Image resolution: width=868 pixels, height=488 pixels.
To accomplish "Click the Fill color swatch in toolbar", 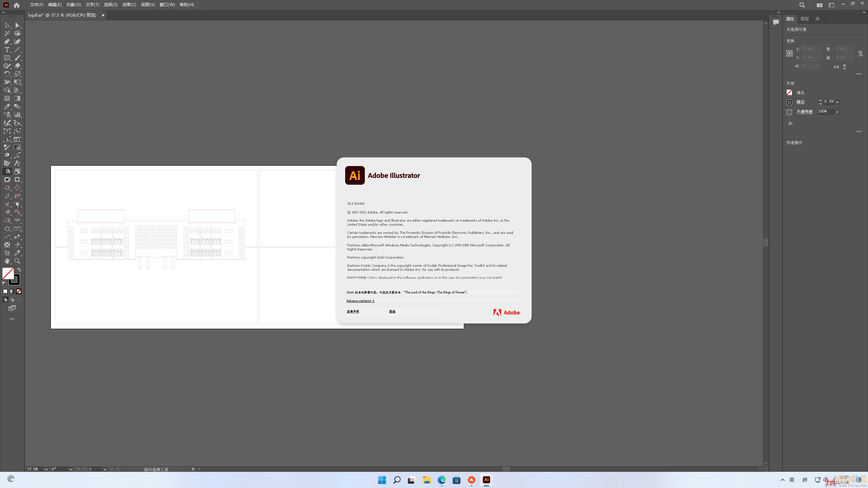I will tap(8, 273).
